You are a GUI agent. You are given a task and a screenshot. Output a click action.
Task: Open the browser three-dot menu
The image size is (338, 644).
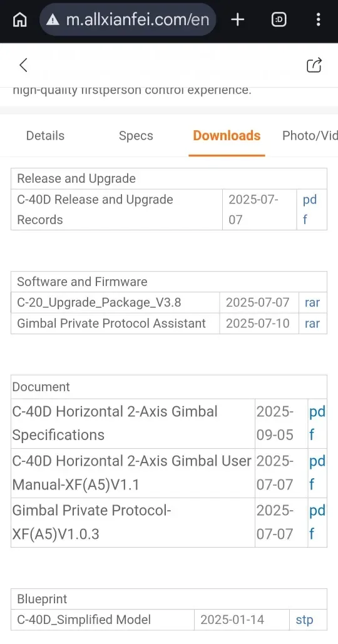(319, 19)
